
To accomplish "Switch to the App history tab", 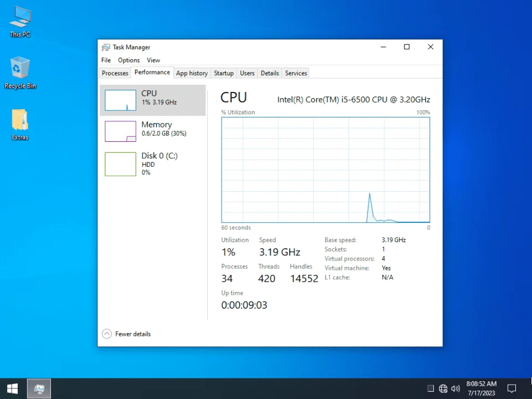I will [192, 73].
